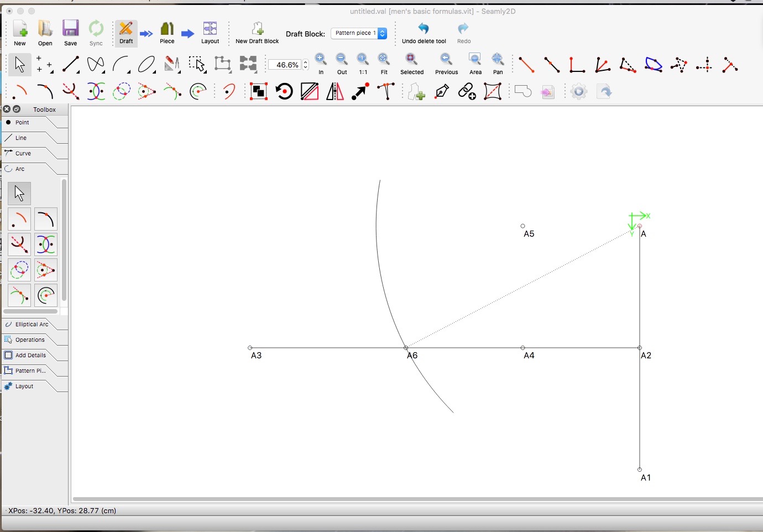
Task: Switch to Draft mode
Action: [126, 32]
